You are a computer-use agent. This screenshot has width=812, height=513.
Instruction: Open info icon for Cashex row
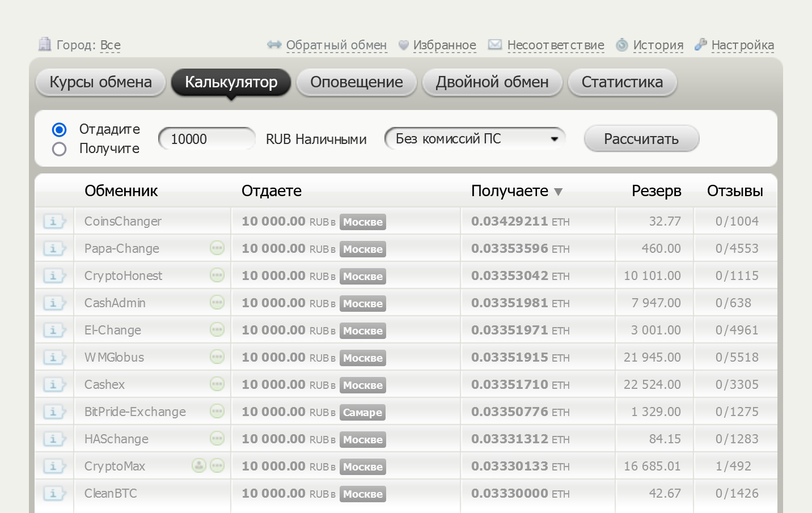(x=55, y=384)
